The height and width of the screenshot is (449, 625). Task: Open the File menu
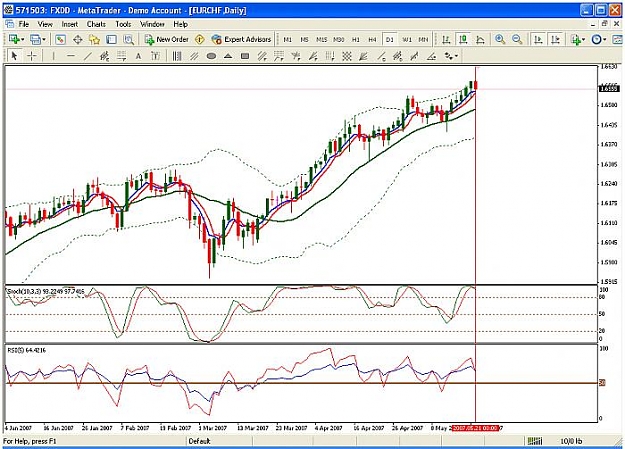coord(24,24)
